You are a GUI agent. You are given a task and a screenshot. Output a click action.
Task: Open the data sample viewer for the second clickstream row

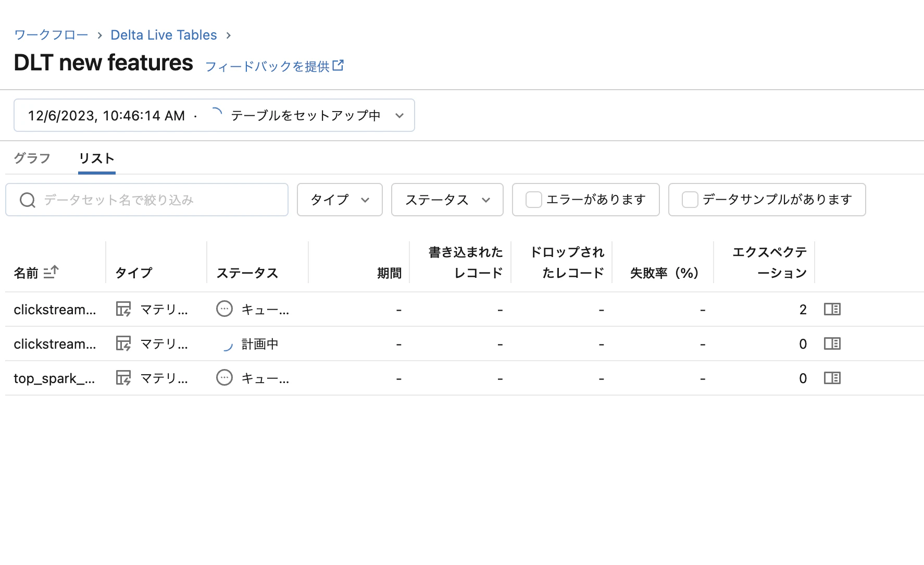point(832,343)
